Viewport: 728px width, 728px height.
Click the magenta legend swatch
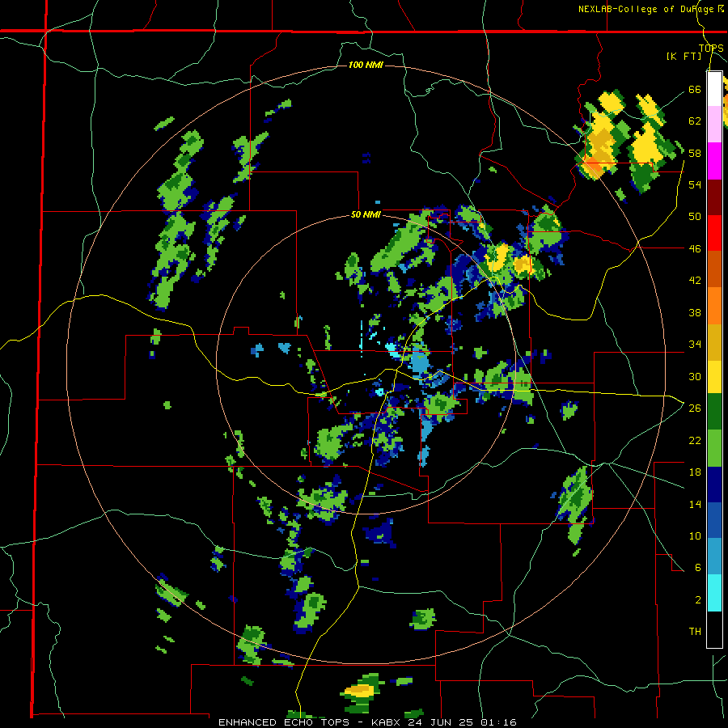coord(714,161)
